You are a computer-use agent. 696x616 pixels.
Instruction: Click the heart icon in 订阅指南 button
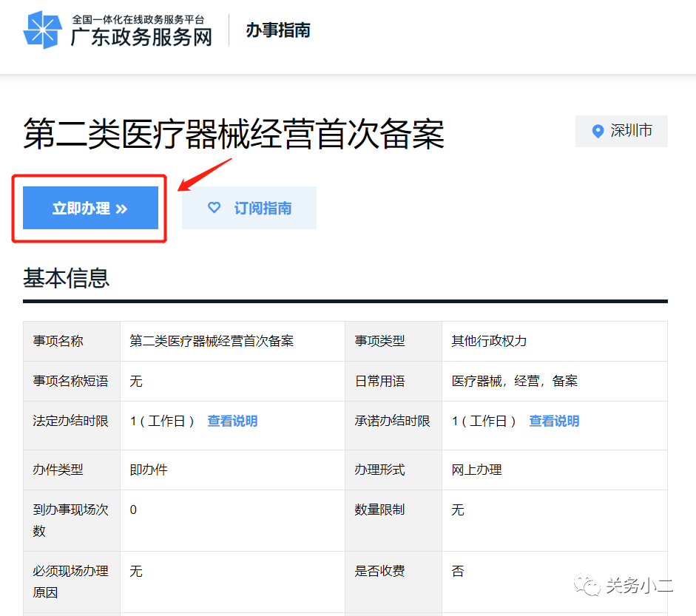point(215,208)
